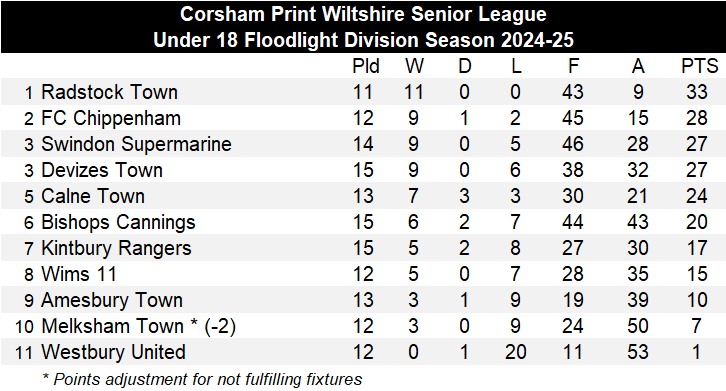Click Radstock Town's 33 points value
The width and height of the screenshot is (726, 391).
click(697, 92)
